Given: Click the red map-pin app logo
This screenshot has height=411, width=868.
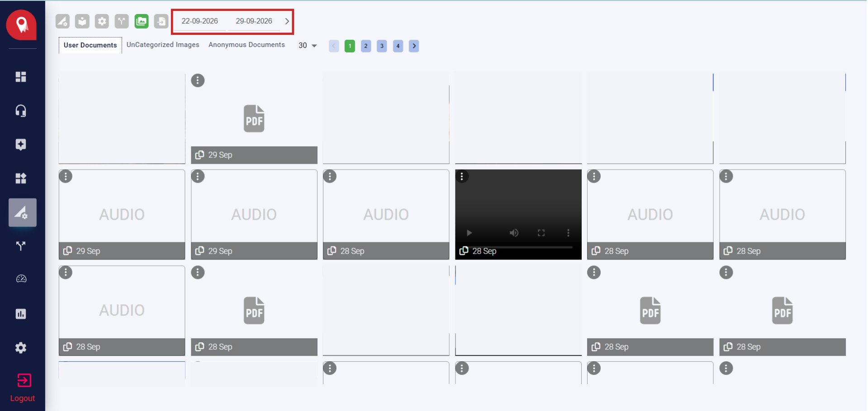Looking at the screenshot, I should tap(21, 24).
